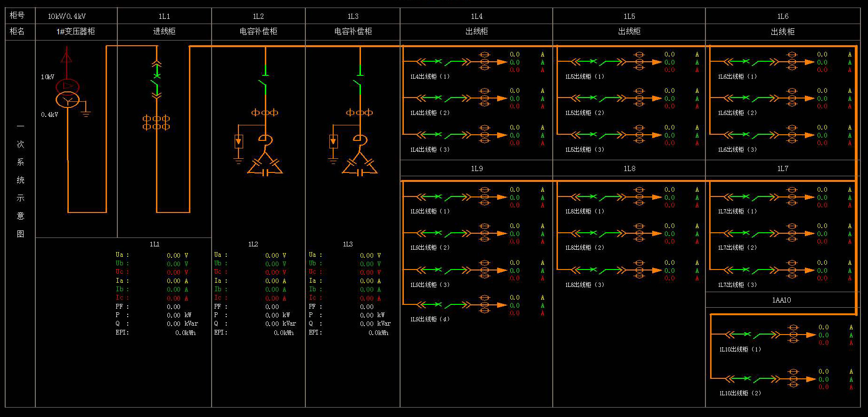This screenshot has width=868, height=417.
Task: Click the 1L3 capacitor bank symbol
Action: 360,165
